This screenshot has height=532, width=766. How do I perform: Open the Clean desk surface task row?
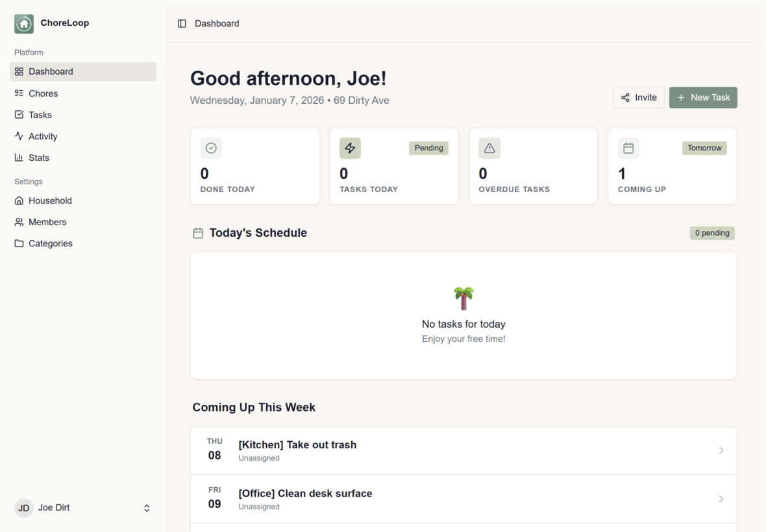(x=463, y=499)
